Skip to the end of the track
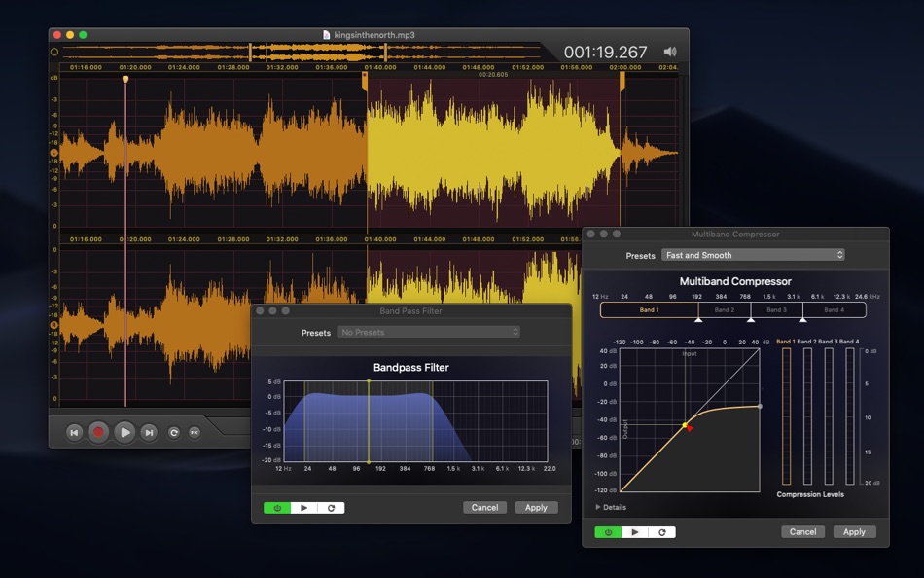 [149, 431]
